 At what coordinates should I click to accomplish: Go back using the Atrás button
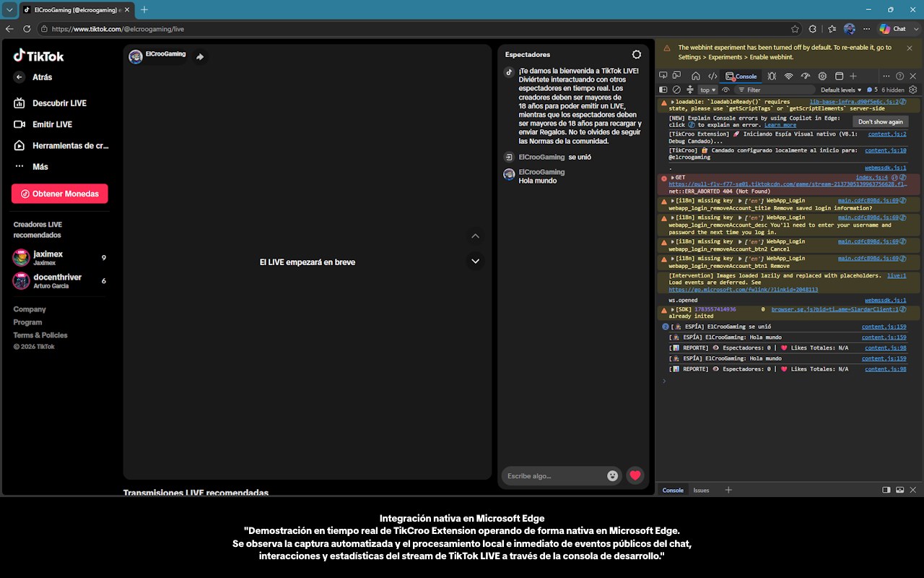(x=33, y=77)
